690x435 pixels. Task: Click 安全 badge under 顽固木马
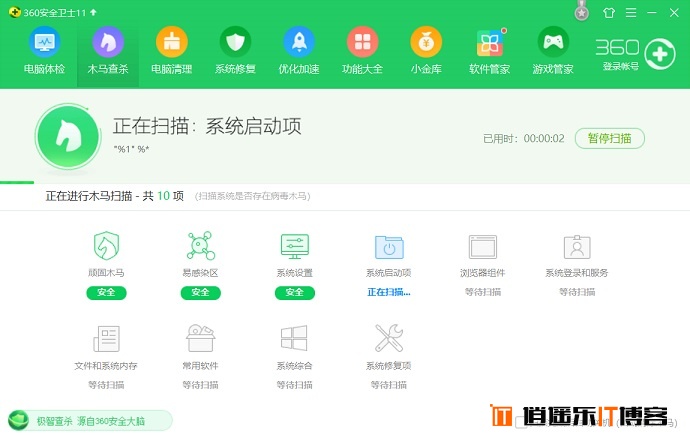tap(106, 292)
